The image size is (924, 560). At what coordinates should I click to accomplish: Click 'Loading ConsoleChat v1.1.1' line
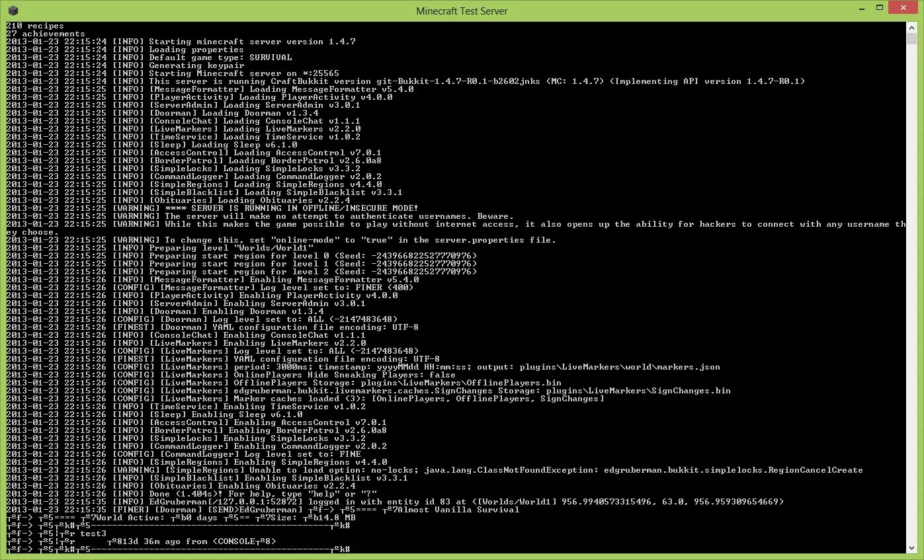[184, 121]
